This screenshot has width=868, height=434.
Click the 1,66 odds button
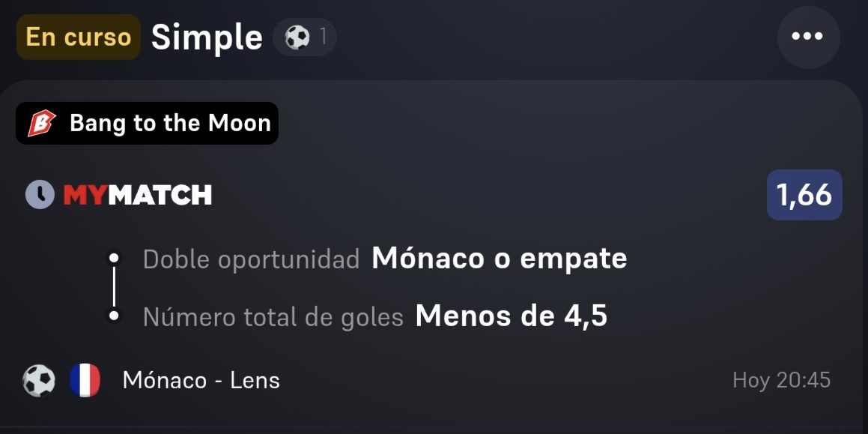pos(804,195)
